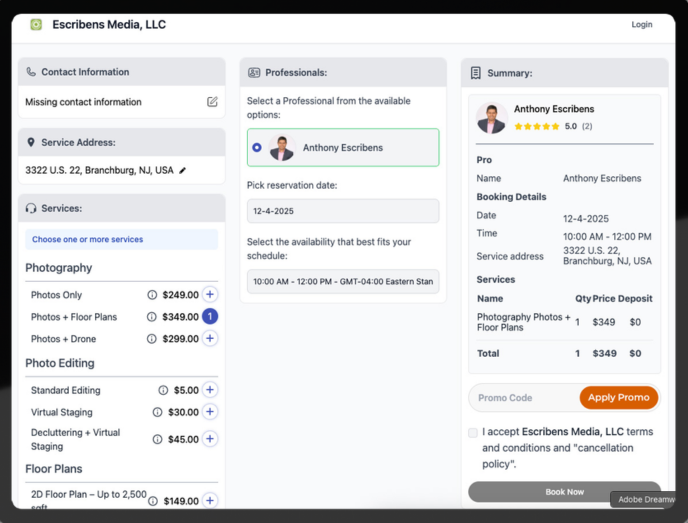Show info for Photos + Floor Plans
Screen dimensions: 688x523
[x=152, y=317]
